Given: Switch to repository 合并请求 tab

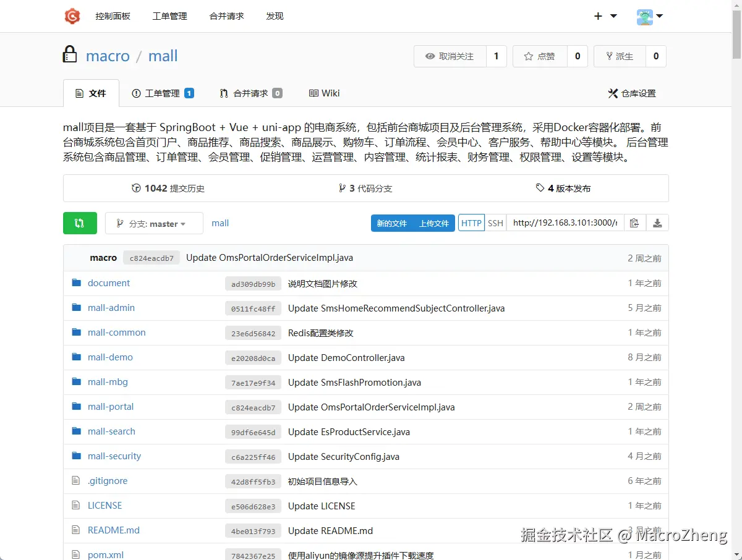Looking at the screenshot, I should pyautogui.click(x=251, y=93).
